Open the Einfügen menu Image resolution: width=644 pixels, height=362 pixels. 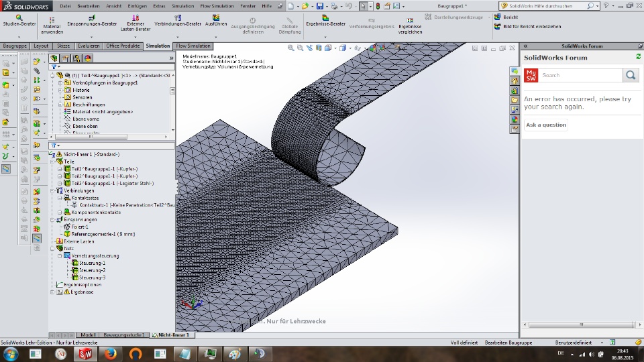pyautogui.click(x=137, y=6)
